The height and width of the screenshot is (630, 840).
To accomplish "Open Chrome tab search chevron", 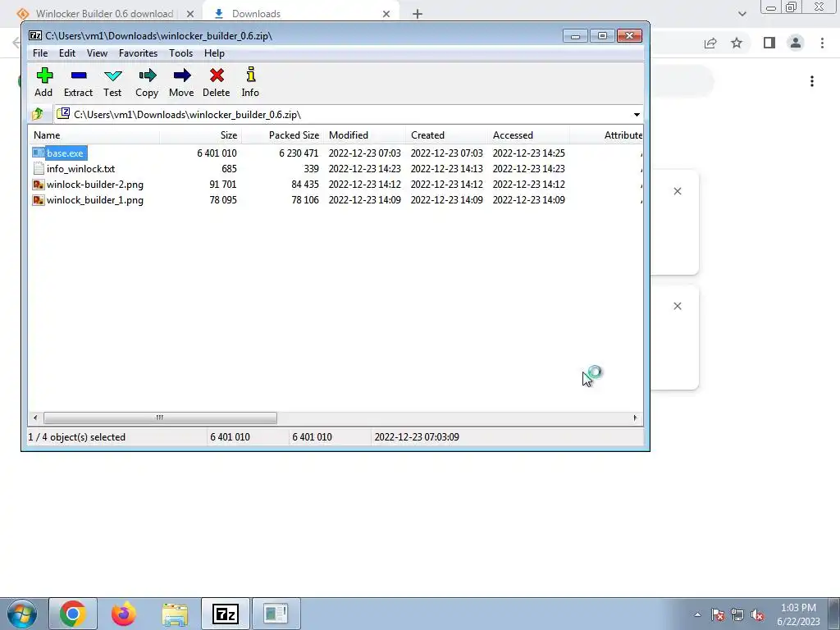I will click(742, 14).
